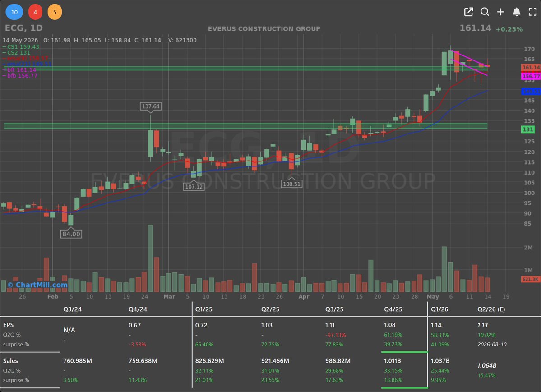Click the V: 621300 volume readout

182,40
